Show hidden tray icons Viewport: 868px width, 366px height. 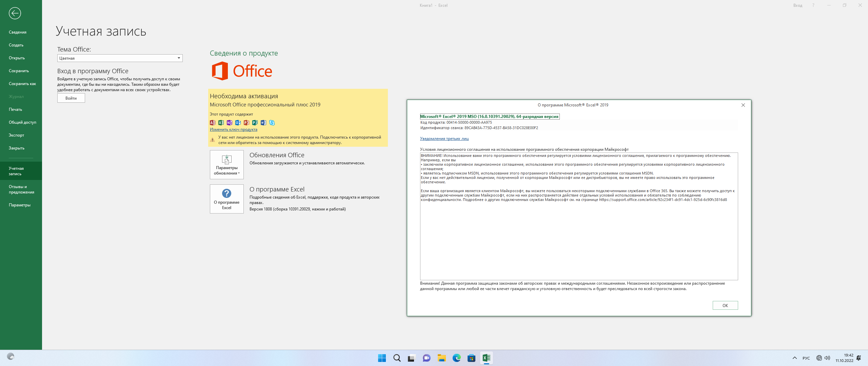point(794,358)
